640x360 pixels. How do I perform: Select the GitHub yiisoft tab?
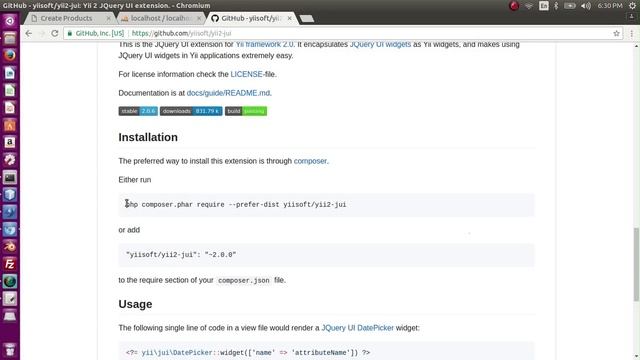click(251, 18)
